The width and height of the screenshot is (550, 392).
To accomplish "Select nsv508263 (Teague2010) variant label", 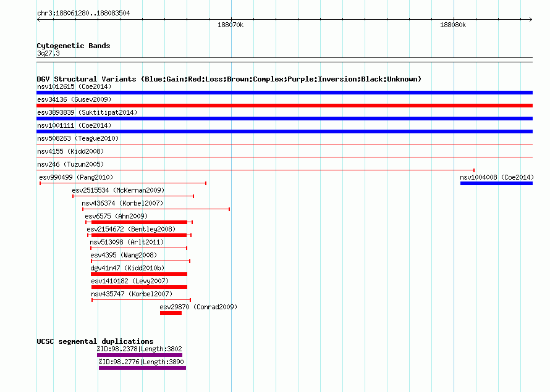I will point(78,138).
